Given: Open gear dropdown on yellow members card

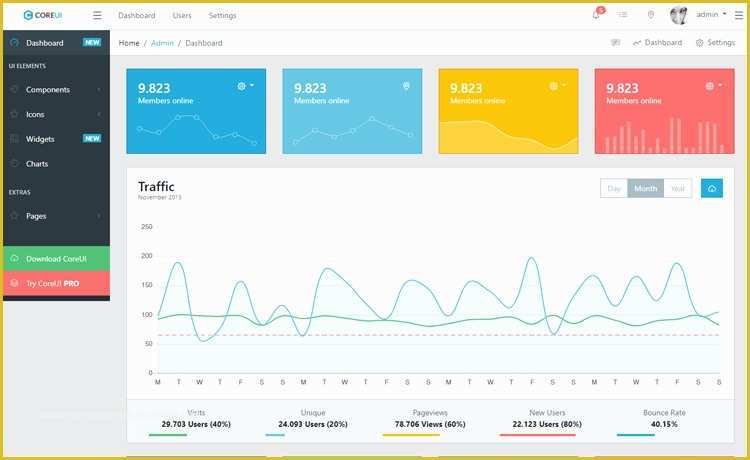Looking at the screenshot, I should coord(557,86).
